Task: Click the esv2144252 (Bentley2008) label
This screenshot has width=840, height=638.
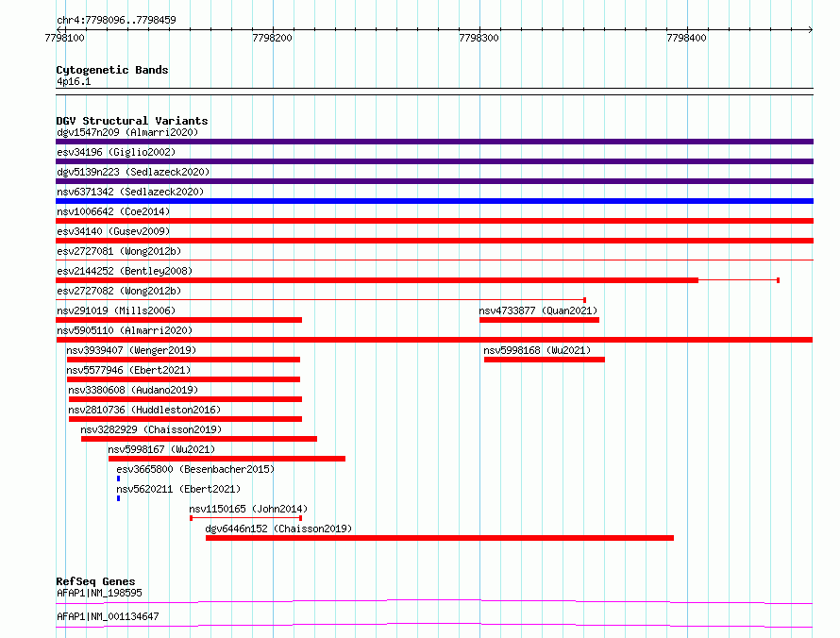Action: 125,271
